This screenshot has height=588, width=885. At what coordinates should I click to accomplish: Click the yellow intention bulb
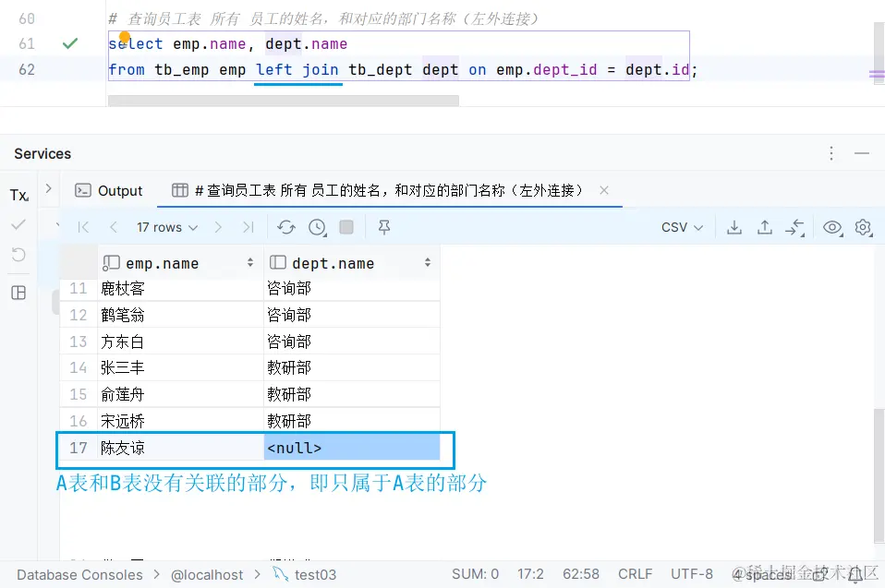[125, 37]
